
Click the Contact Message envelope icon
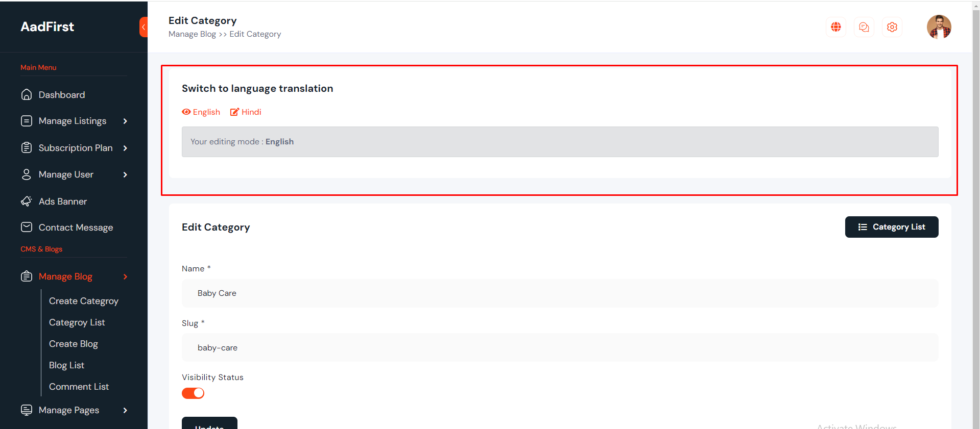click(x=27, y=228)
